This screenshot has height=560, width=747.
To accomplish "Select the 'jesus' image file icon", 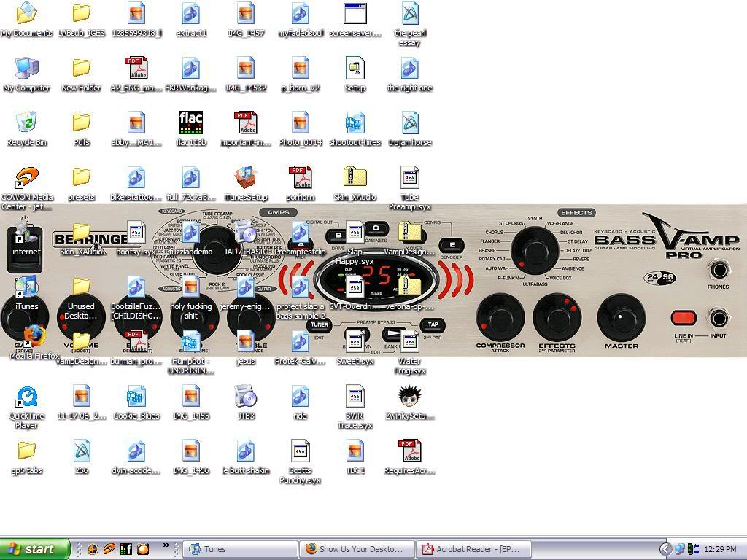I will (x=246, y=342).
